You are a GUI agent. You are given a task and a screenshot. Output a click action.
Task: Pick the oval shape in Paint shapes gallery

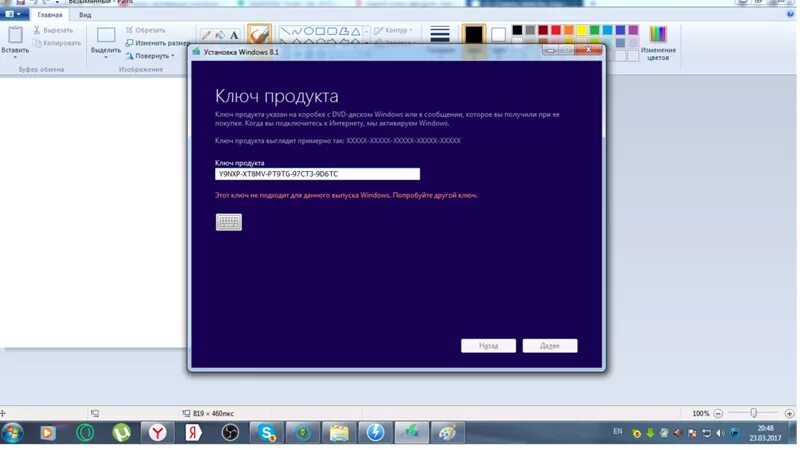[x=309, y=32]
